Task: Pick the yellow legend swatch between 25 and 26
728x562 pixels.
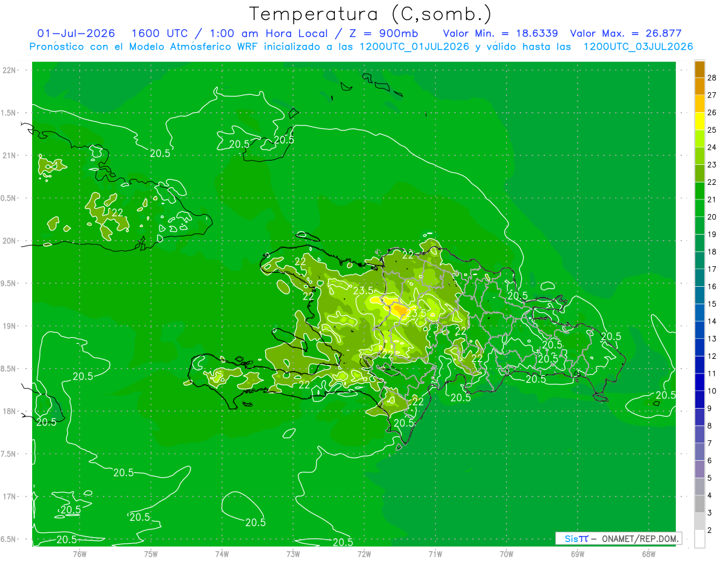Action: click(x=699, y=122)
